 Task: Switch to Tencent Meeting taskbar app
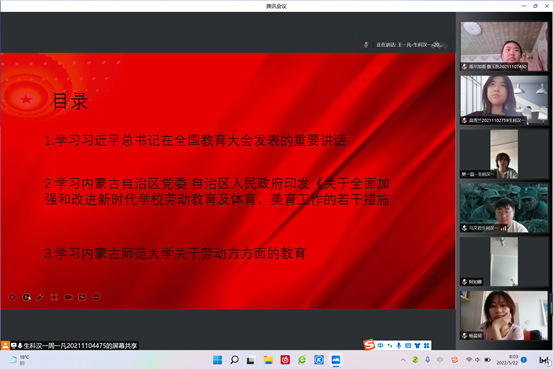(336, 360)
